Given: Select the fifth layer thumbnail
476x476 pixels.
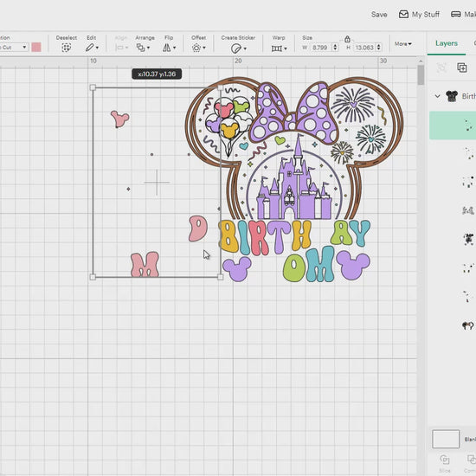Looking at the screenshot, I should point(469,239).
